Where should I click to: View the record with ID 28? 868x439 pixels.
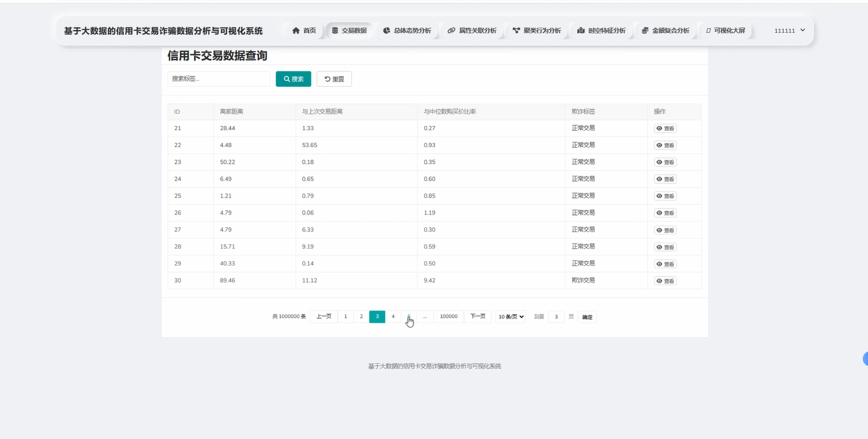(x=665, y=247)
